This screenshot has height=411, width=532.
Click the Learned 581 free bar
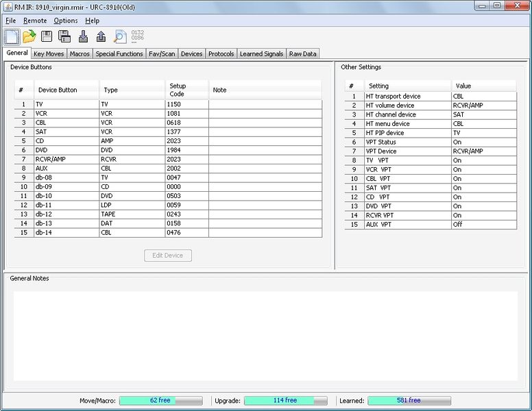coord(409,401)
